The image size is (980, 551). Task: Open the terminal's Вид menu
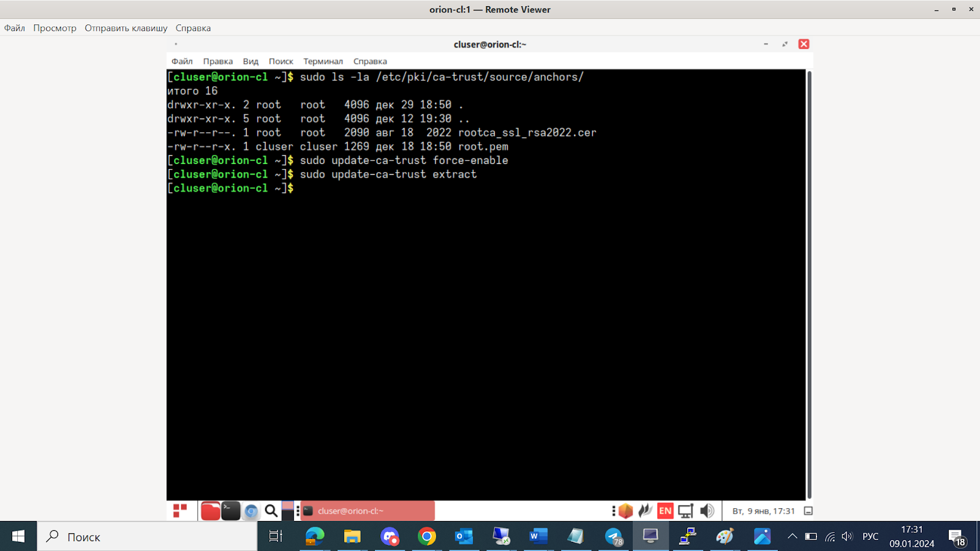click(251, 61)
